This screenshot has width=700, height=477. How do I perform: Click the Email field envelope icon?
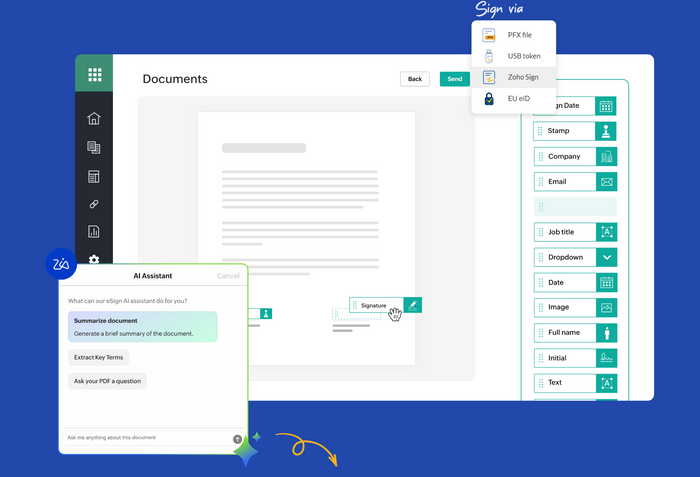click(606, 182)
